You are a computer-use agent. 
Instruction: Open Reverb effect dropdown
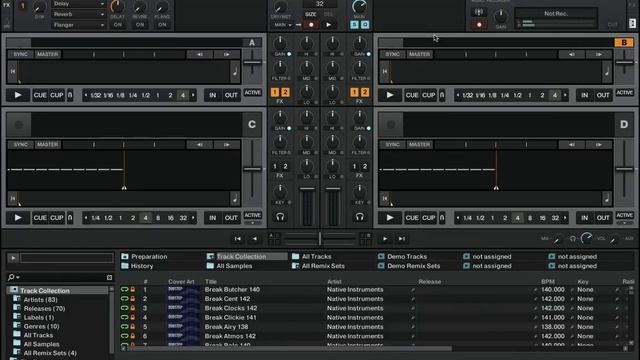click(x=78, y=14)
